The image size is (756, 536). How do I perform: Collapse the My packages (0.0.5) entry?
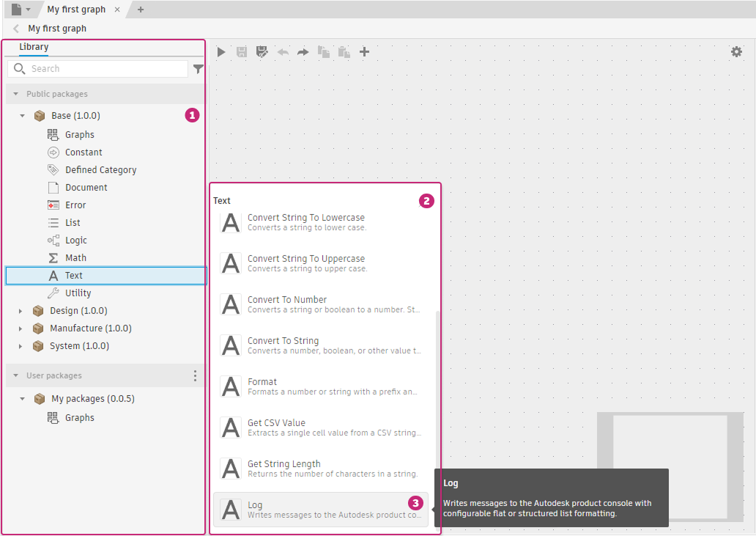click(22, 399)
